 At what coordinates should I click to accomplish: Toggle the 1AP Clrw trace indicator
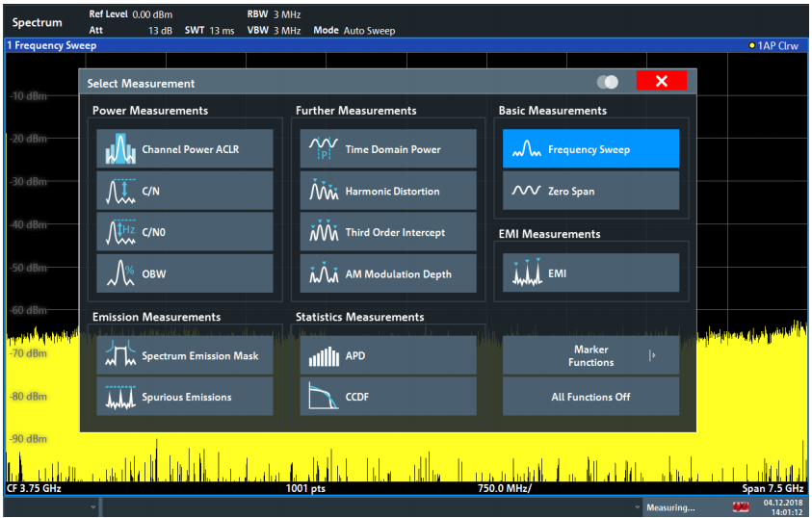click(x=773, y=45)
